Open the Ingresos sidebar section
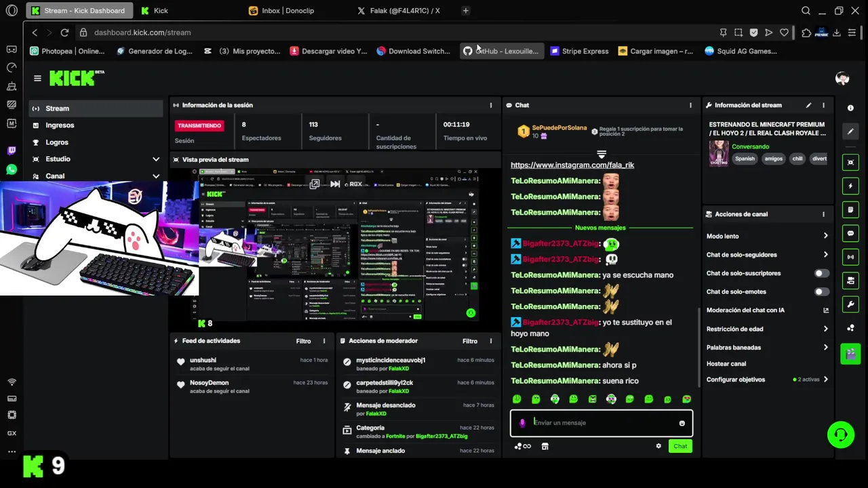868x488 pixels. (96, 125)
